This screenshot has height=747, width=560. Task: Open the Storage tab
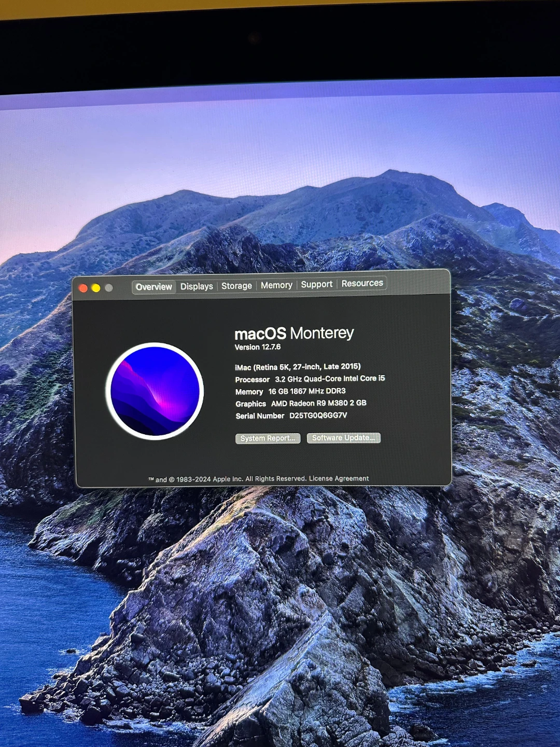click(x=236, y=286)
